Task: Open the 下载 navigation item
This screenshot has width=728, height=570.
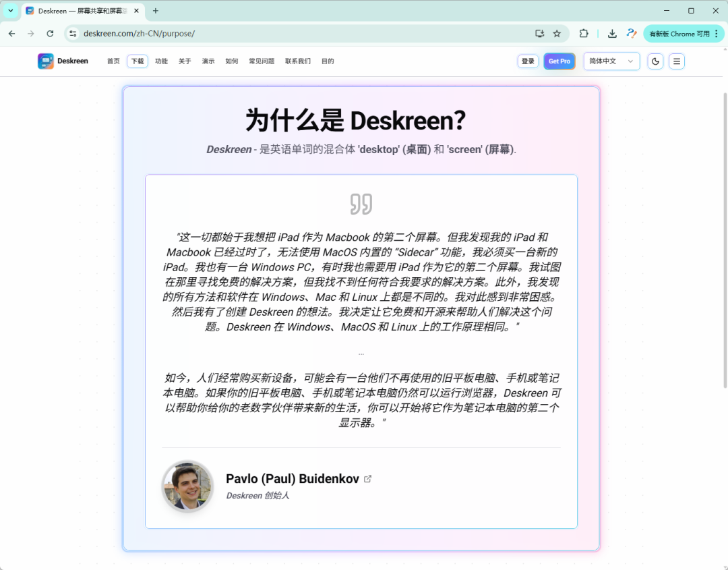Action: coord(138,61)
